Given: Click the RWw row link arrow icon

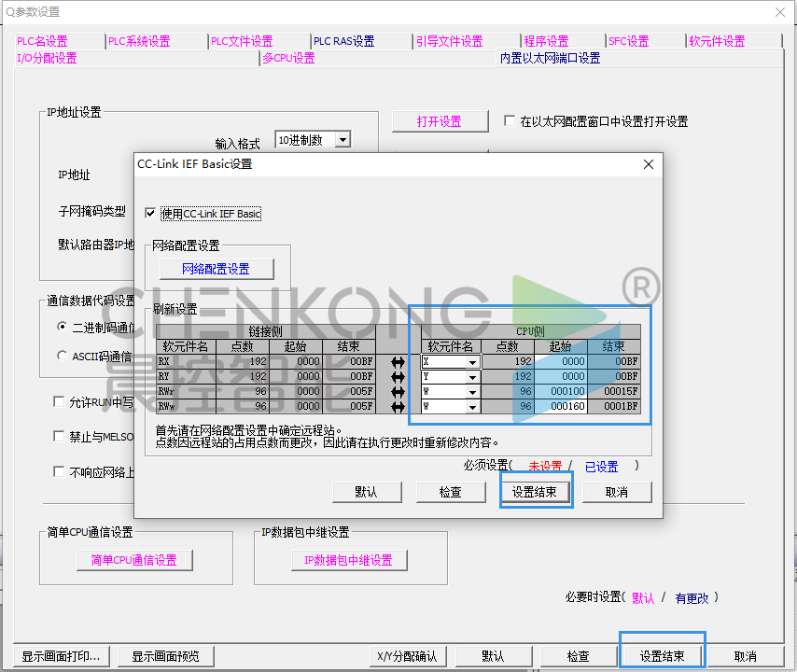Looking at the screenshot, I should pyautogui.click(x=398, y=407).
